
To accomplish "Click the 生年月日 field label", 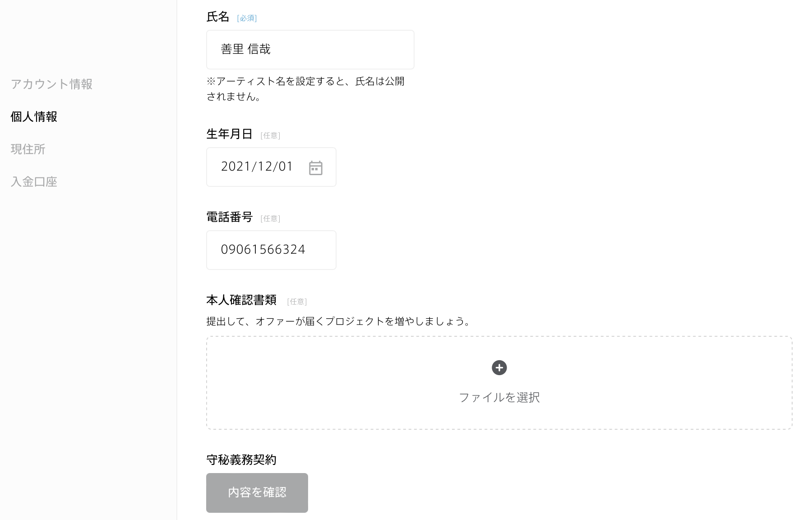I will [x=229, y=134].
